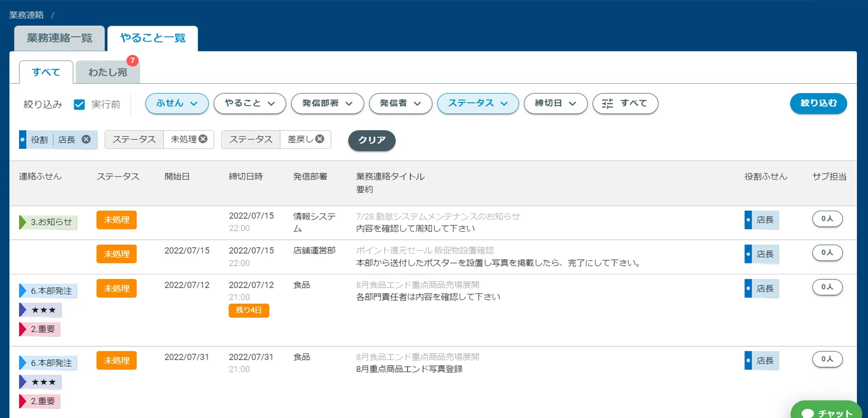Click 未処理 badge on 2022/07/12 食品 row
Image resolution: width=868 pixels, height=418 pixels.
pyautogui.click(x=116, y=288)
